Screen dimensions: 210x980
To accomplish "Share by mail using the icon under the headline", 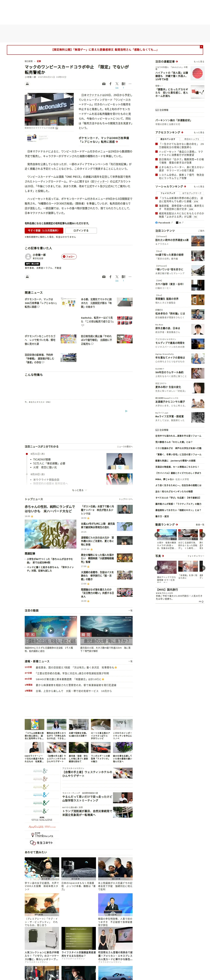I will (x=104, y=84).
